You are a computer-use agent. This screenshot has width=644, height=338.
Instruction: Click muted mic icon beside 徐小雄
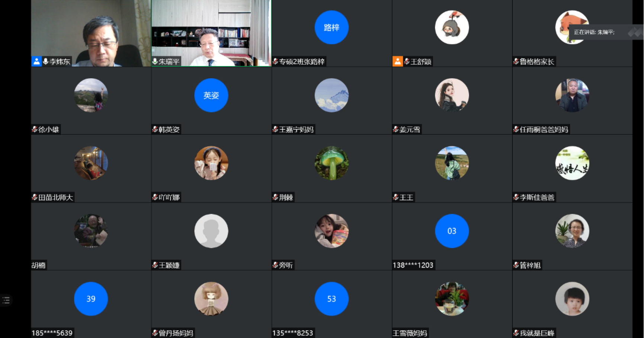point(35,130)
